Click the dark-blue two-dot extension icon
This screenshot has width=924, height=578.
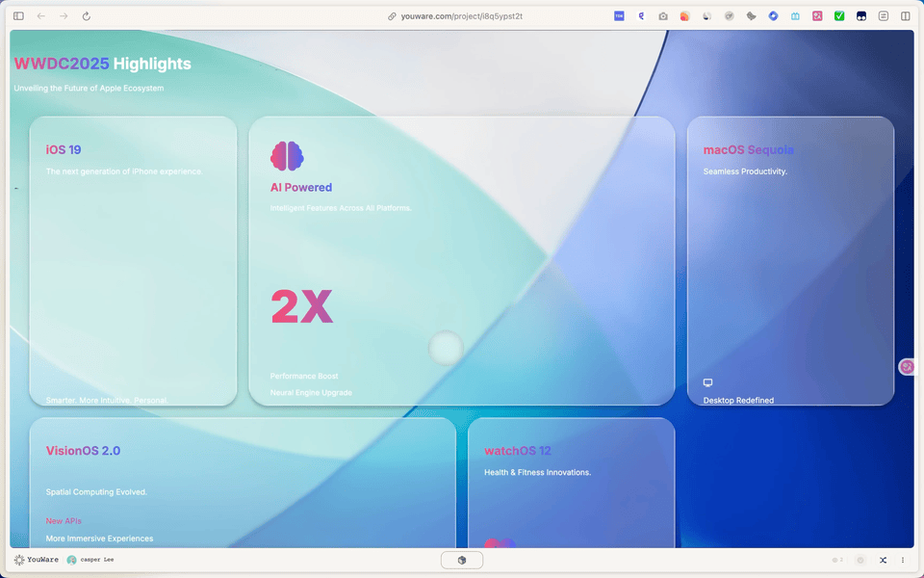coord(861,16)
